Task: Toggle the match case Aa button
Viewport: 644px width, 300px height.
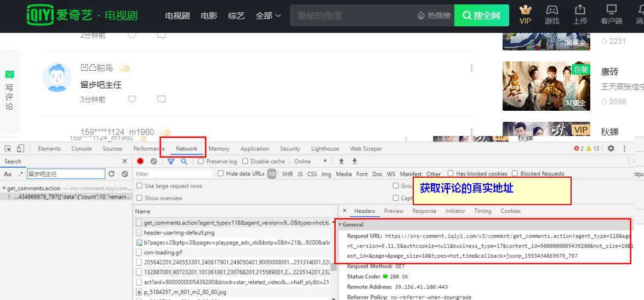Action: 8,174
